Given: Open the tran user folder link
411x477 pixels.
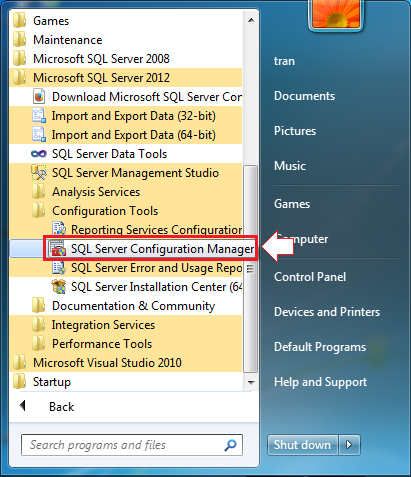Looking at the screenshot, I should click(284, 61).
